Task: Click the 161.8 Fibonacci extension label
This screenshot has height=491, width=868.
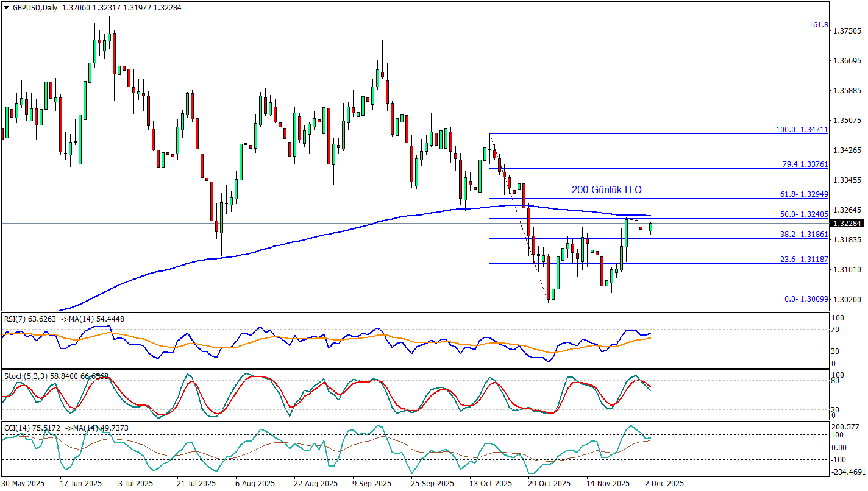Action: (x=818, y=25)
